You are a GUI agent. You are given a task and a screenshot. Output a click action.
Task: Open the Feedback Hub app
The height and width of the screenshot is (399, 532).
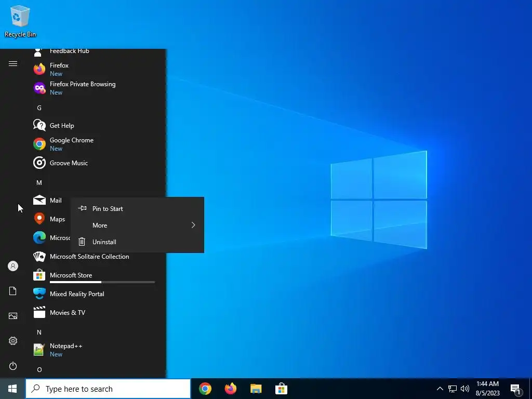pyautogui.click(x=95, y=51)
